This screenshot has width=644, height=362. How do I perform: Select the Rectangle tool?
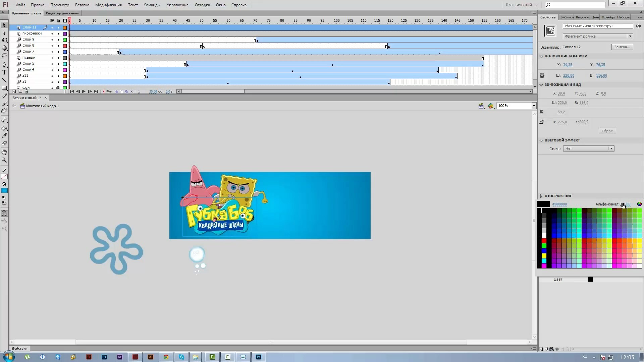tap(4, 88)
